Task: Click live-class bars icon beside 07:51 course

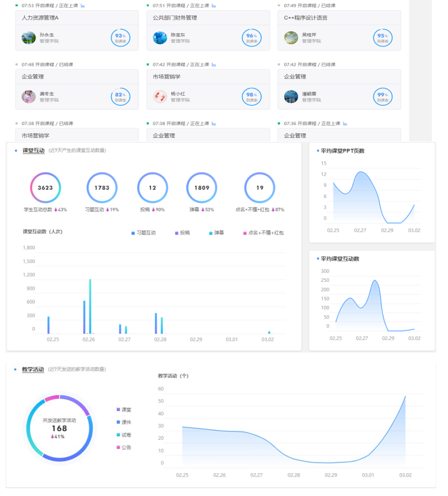Action: [214, 6]
